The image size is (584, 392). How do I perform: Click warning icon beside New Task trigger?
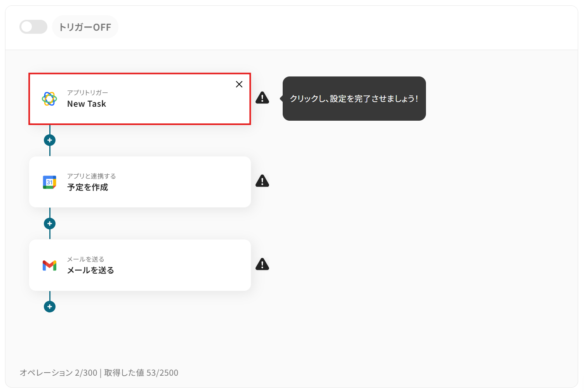click(262, 98)
